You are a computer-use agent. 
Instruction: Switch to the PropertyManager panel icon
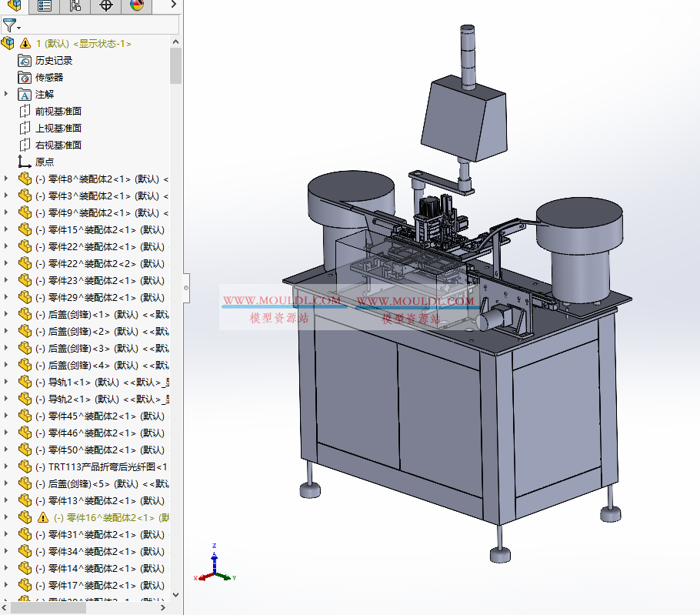45,6
